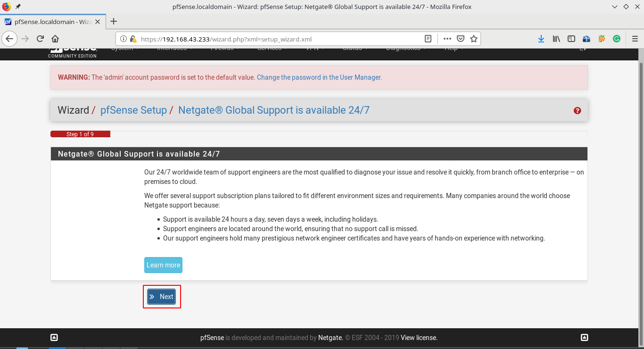Viewport: 644px width, 349px height.
Task: Click the Wizard breadcrumb text
Action: tap(73, 110)
